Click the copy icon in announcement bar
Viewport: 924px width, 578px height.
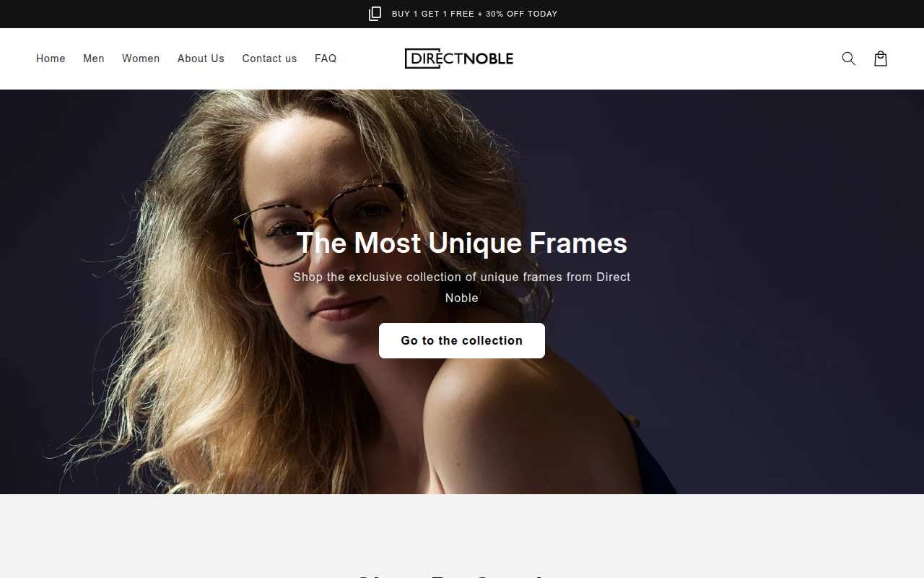[x=375, y=14]
